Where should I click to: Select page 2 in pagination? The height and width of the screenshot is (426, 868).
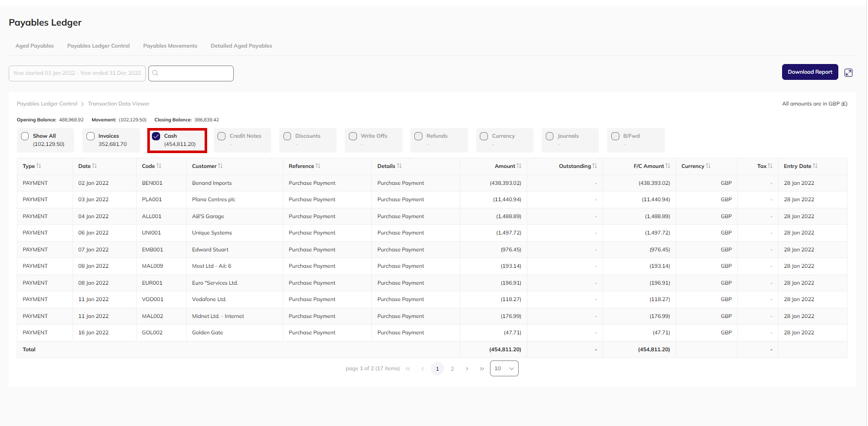452,369
